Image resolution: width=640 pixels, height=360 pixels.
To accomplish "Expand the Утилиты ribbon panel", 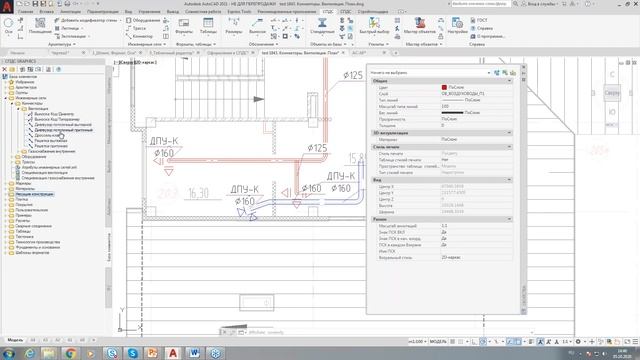I will [378, 44].
